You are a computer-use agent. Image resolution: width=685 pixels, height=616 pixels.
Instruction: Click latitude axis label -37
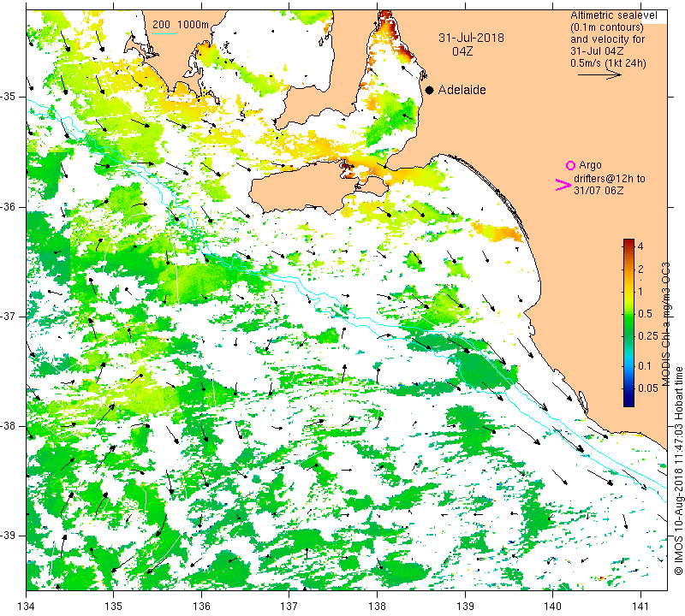(9, 316)
